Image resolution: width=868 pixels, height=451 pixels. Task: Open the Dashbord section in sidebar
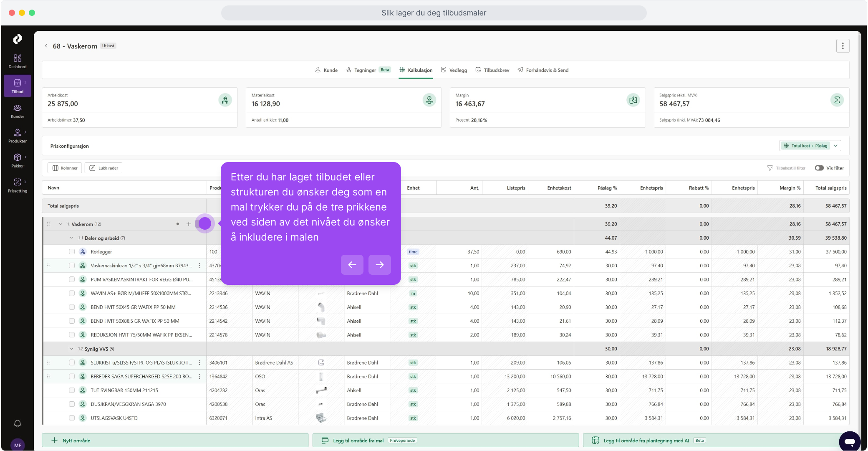click(x=18, y=61)
